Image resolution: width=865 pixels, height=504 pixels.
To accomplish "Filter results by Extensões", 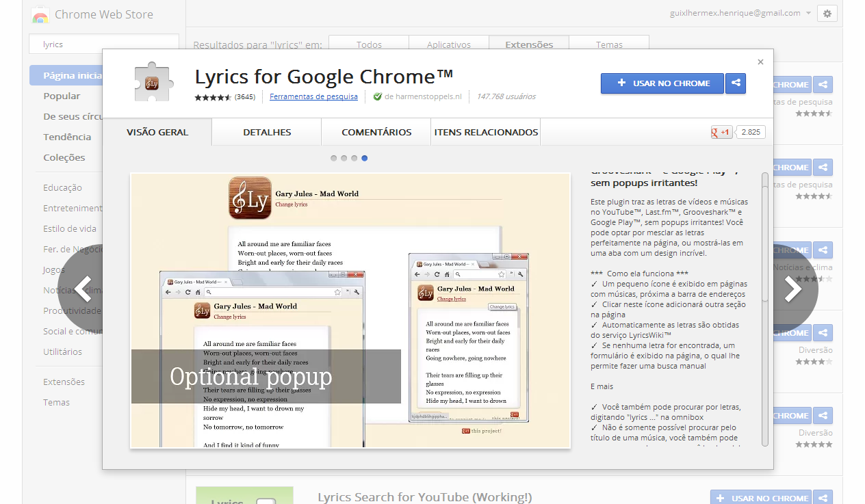I will tap(529, 44).
